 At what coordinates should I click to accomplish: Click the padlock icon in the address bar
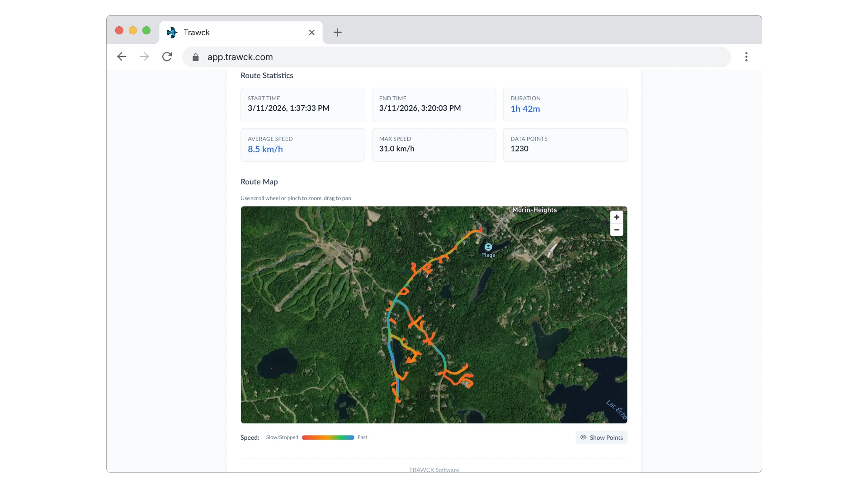196,57
